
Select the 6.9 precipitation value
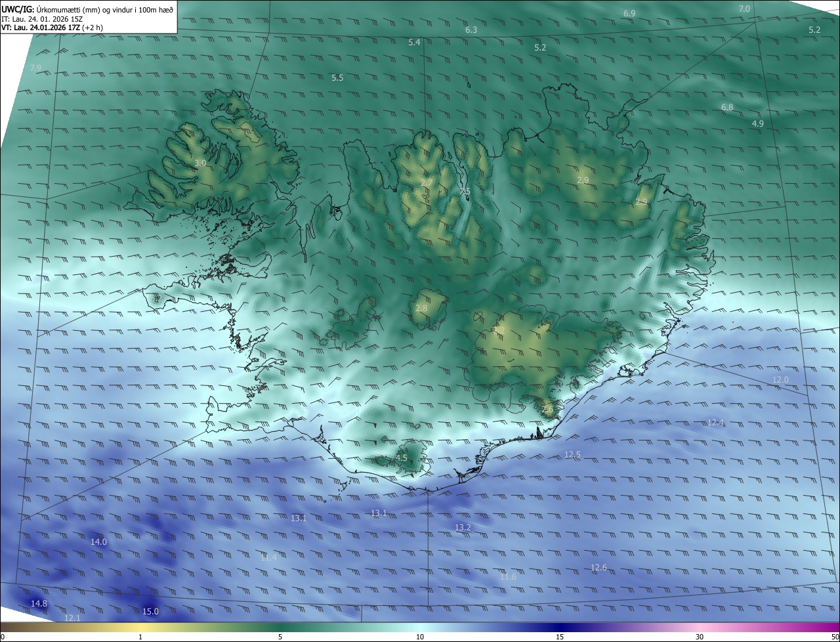tap(629, 13)
